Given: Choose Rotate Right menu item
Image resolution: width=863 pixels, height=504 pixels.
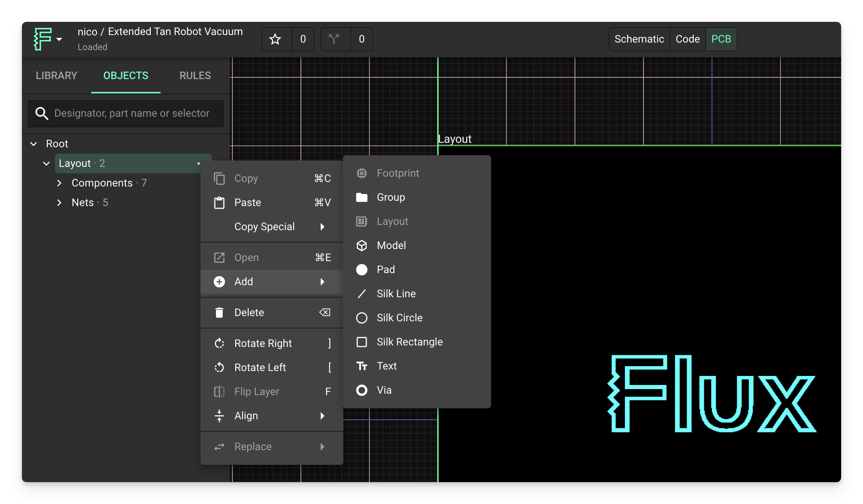Looking at the screenshot, I should [x=271, y=344].
